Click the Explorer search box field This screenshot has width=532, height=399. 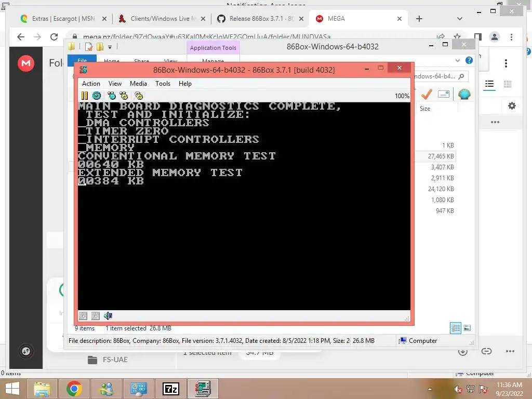(x=440, y=76)
